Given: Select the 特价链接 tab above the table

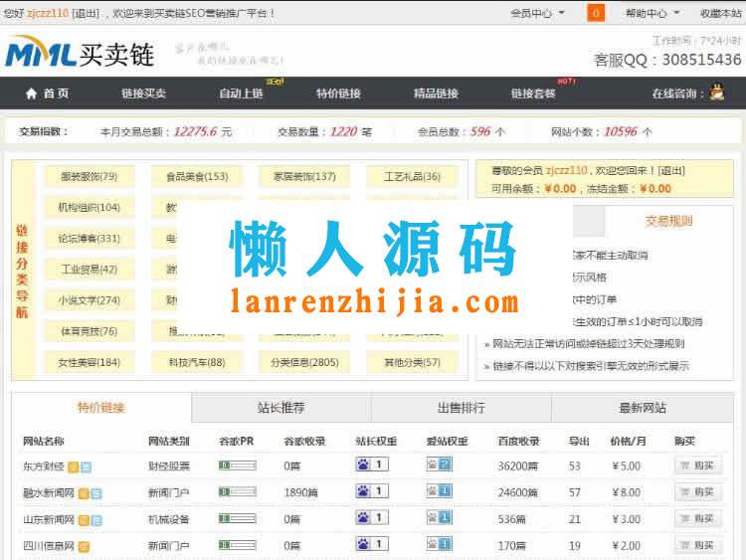Looking at the screenshot, I should click(x=100, y=408).
